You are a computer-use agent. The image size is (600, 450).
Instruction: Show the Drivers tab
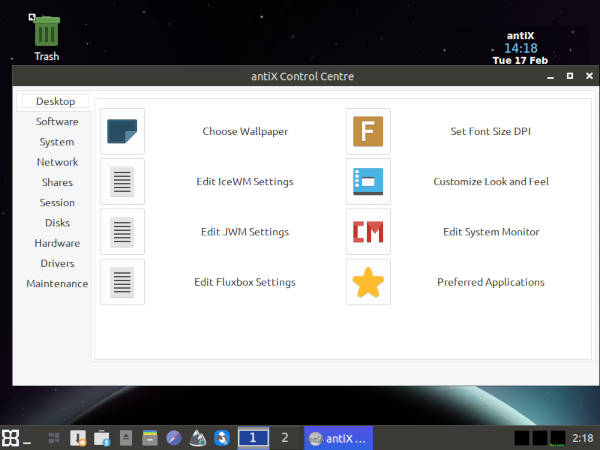pos(57,263)
